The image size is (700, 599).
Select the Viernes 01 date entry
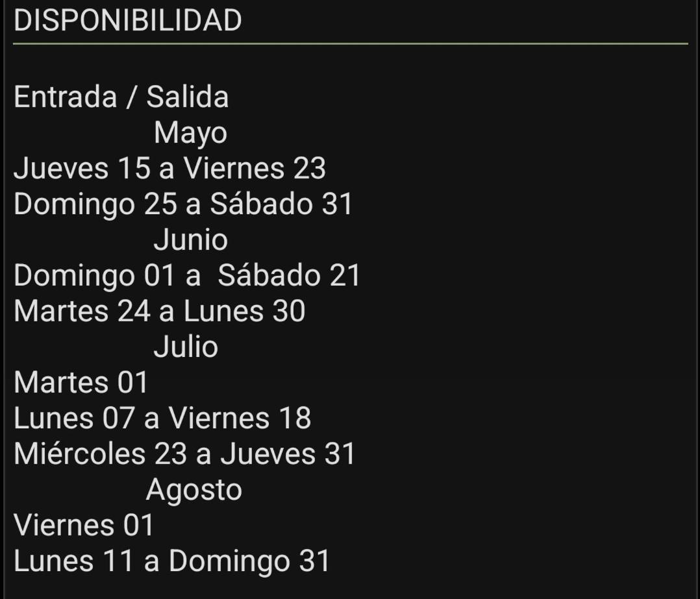coord(84,525)
